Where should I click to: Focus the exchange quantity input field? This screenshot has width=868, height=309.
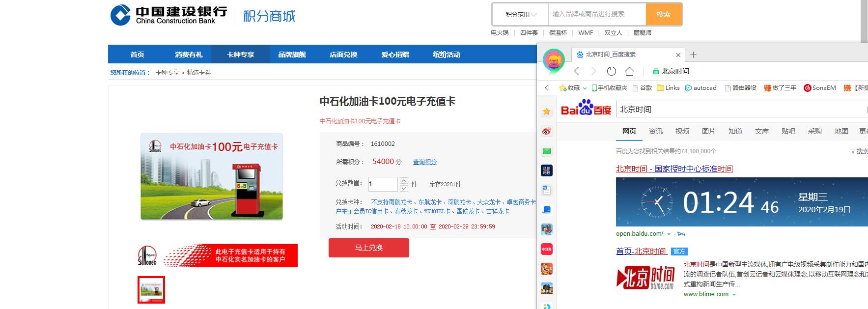(383, 184)
